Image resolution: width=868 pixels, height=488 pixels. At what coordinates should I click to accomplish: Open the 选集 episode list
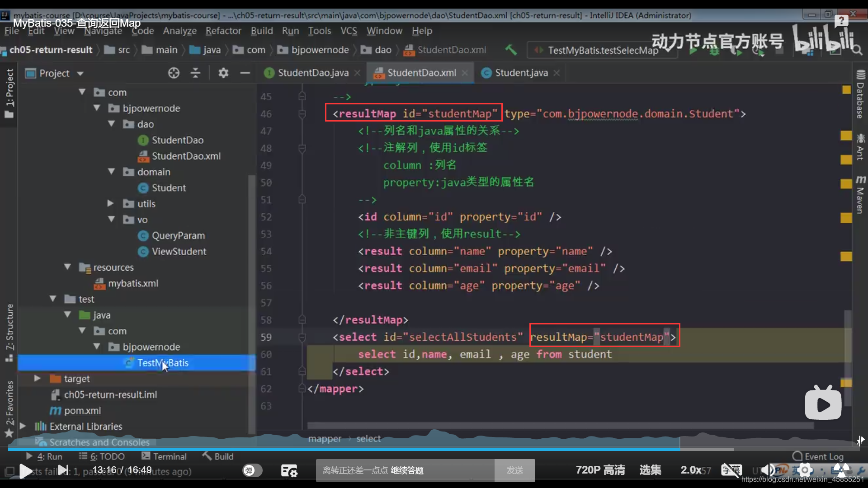pos(651,470)
